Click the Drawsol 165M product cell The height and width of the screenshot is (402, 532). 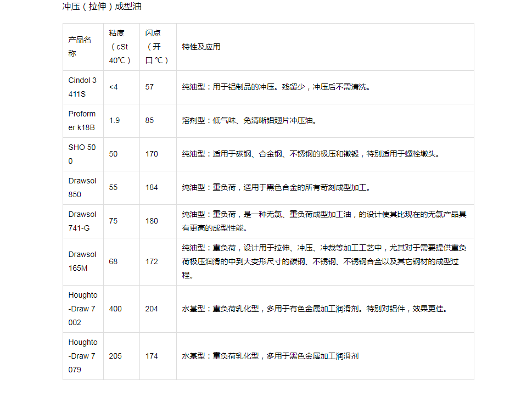(82, 261)
